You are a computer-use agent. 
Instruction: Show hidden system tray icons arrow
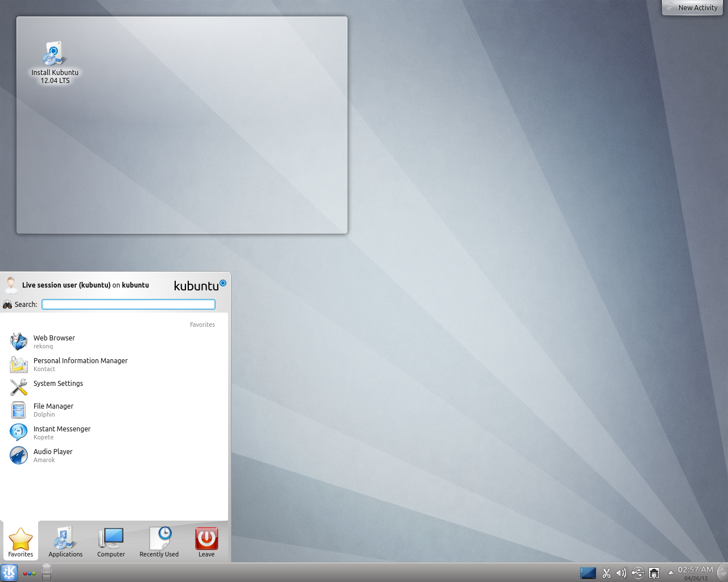pos(671,572)
